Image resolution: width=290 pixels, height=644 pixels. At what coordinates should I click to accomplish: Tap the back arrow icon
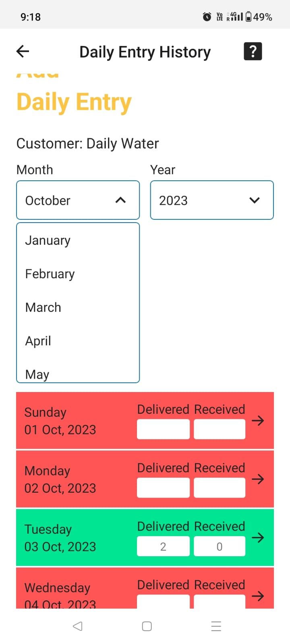(x=23, y=51)
